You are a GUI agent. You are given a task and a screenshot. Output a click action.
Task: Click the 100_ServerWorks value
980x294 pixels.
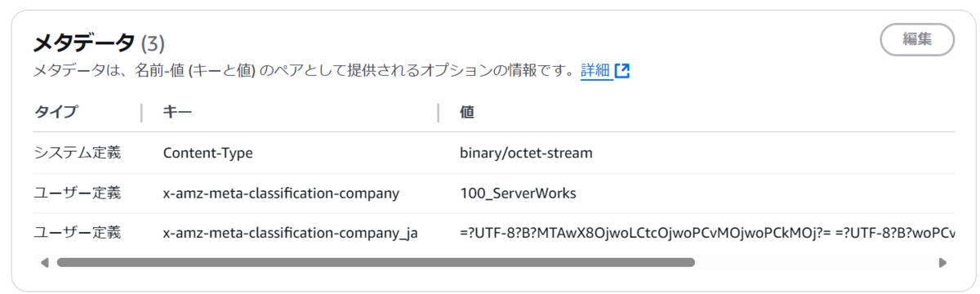tap(518, 194)
